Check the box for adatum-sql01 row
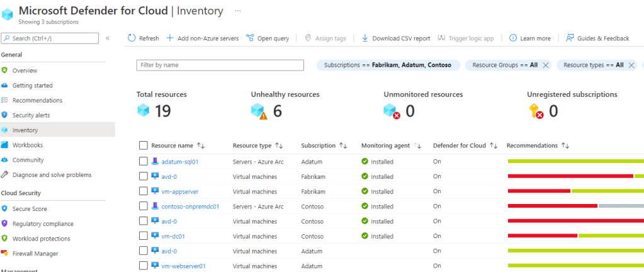Image resolution: width=644 pixels, height=272 pixels. [144, 162]
